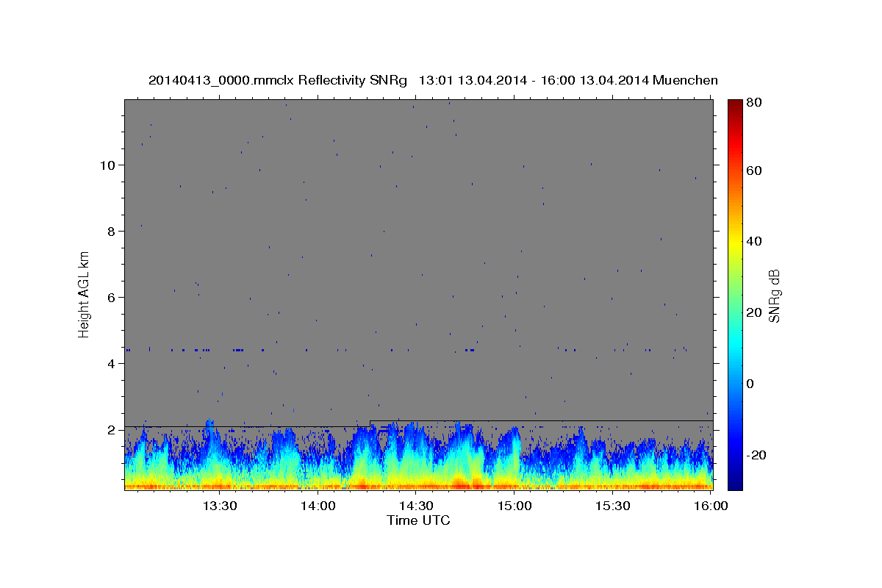Click the height tick label 2
This screenshot has height=588, width=882.
pos(112,430)
